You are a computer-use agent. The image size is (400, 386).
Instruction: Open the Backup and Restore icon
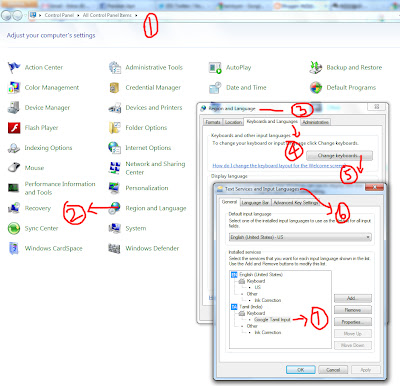click(x=316, y=67)
